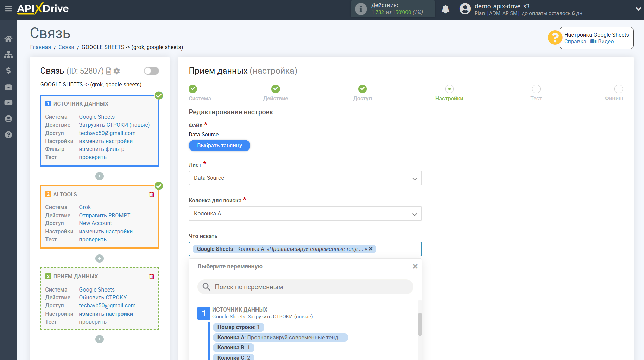
Task: Delete the AI TOOLS block with trash icon
Action: click(x=152, y=194)
